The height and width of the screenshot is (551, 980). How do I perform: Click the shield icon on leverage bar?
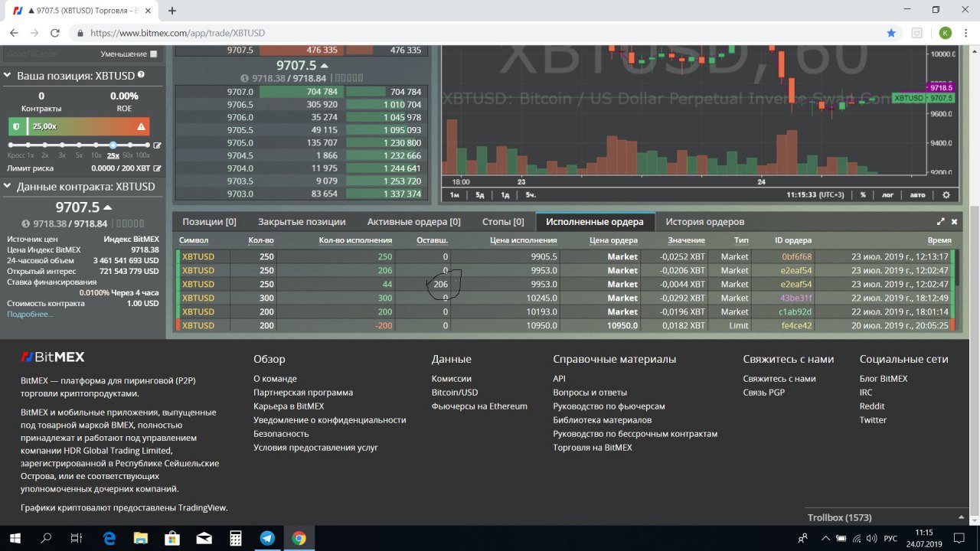pyautogui.click(x=16, y=126)
